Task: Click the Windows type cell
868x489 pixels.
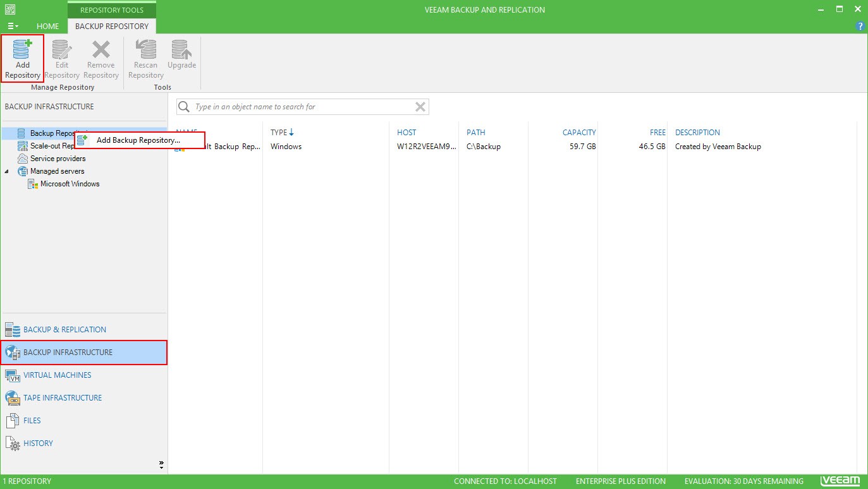Action: point(286,147)
